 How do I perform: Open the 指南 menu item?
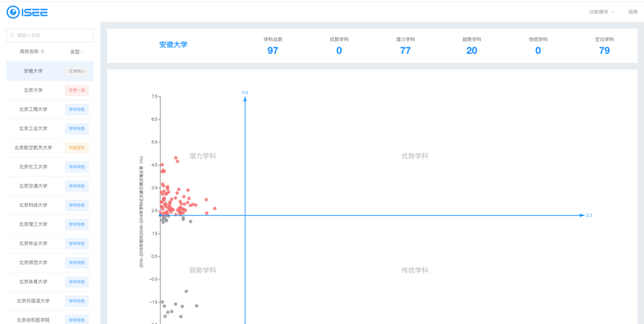pos(633,12)
